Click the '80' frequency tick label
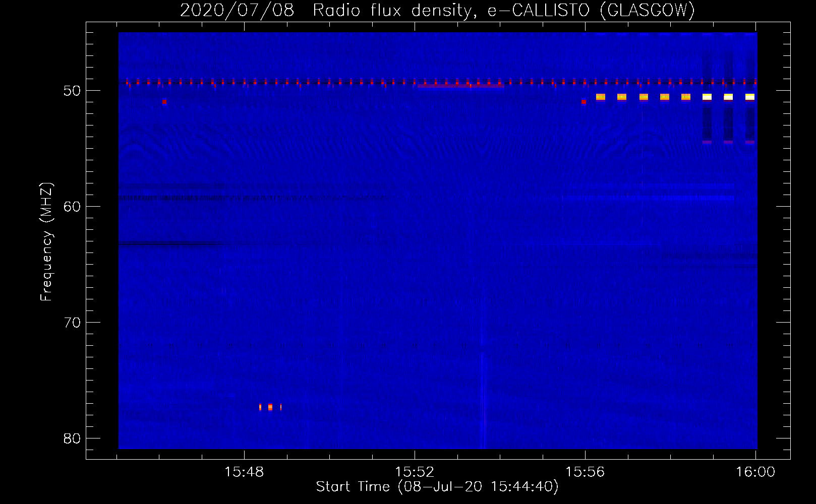The image size is (816, 504). (72, 438)
